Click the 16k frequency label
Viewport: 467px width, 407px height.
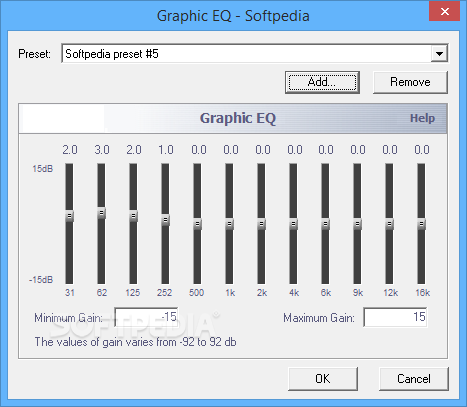point(422,293)
